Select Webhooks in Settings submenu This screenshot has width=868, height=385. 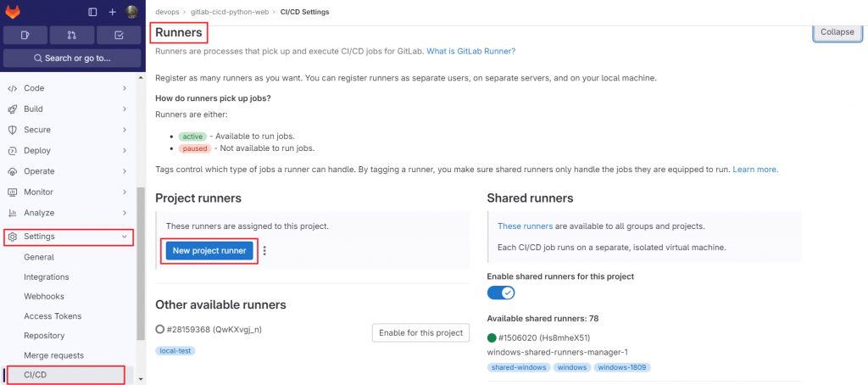43,297
